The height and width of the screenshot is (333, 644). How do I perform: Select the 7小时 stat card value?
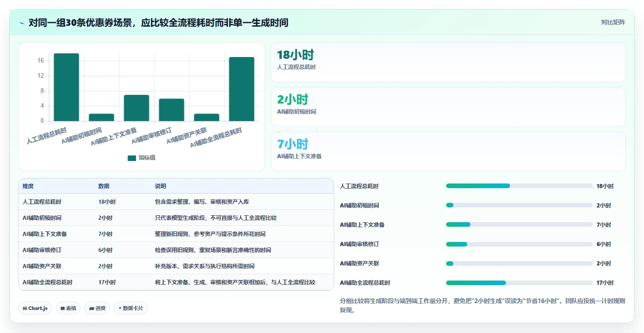(x=292, y=144)
